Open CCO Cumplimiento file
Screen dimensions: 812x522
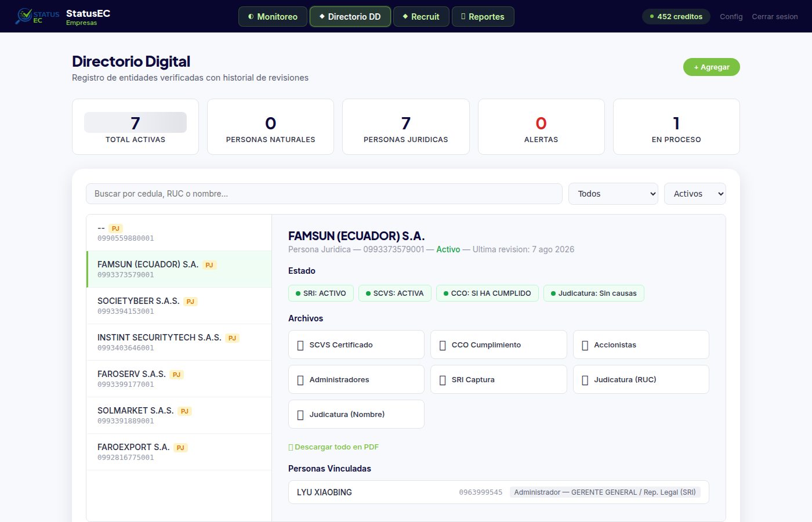click(x=499, y=345)
